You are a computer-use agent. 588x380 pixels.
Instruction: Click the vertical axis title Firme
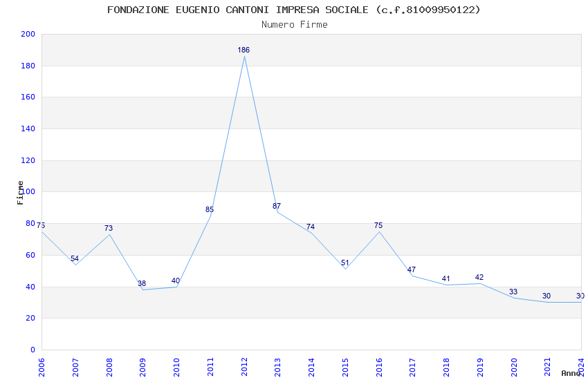pos(20,193)
